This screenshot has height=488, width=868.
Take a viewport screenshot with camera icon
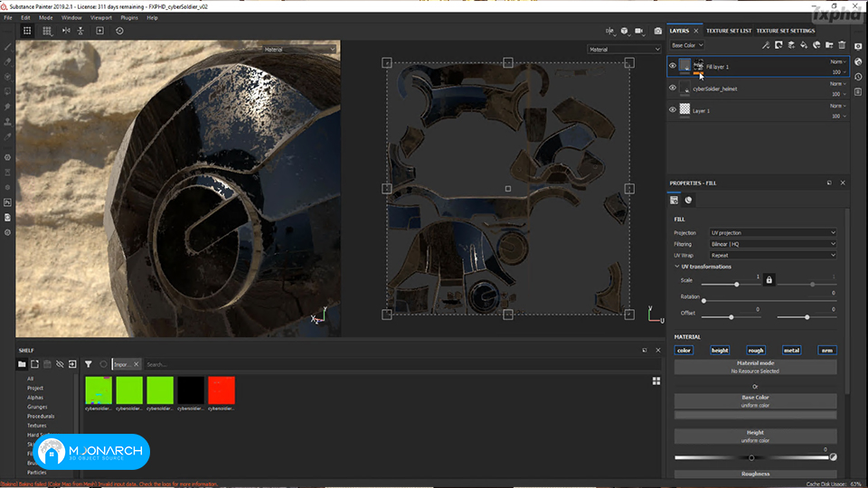tap(657, 31)
